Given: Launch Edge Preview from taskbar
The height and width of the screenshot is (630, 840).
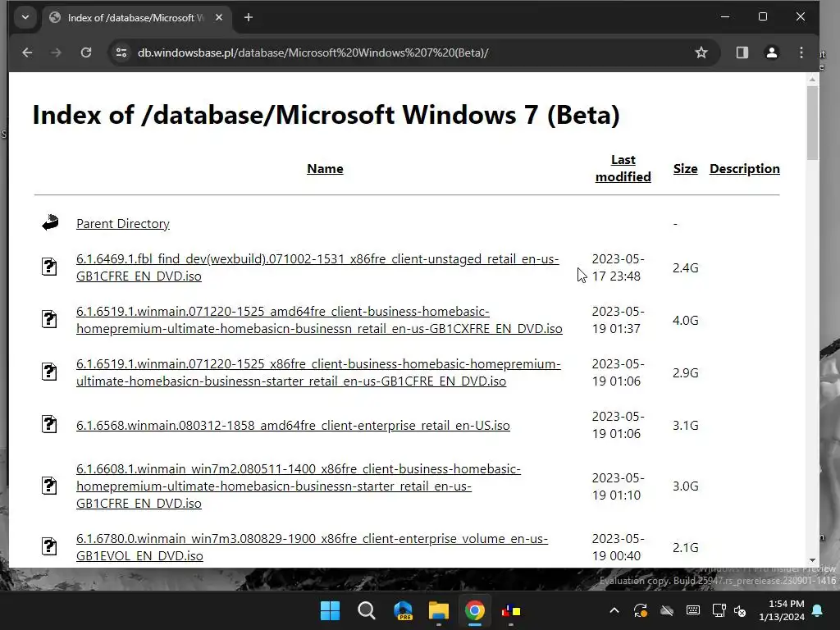Looking at the screenshot, I should point(403,610).
